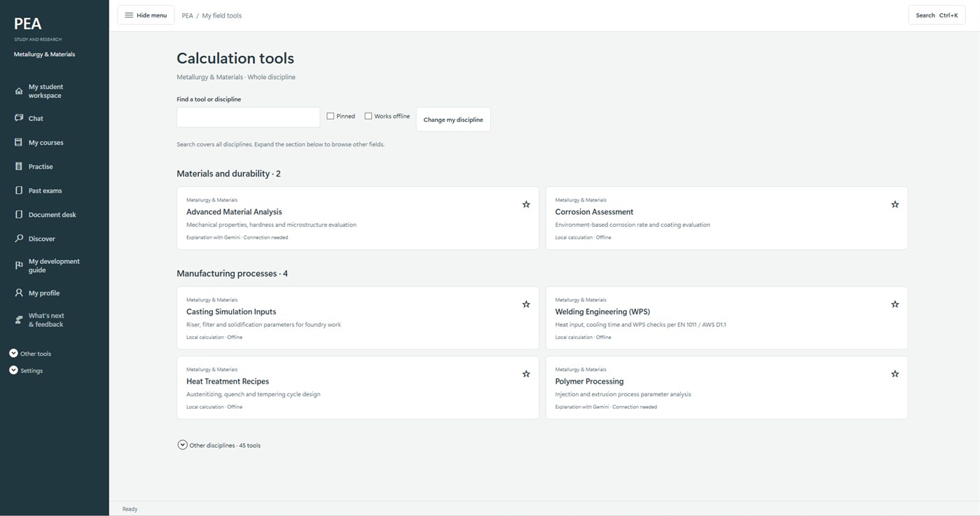Image resolution: width=980 pixels, height=516 pixels.
Task: Focus the Find a tool or discipline field
Action: [248, 117]
